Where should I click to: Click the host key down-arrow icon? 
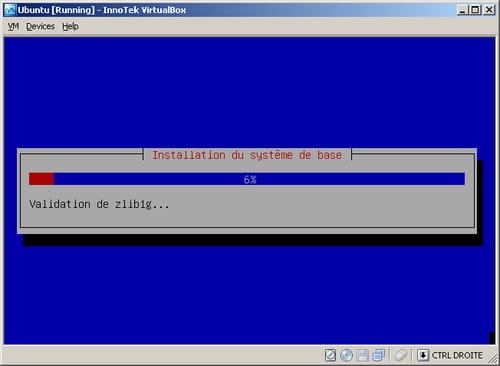[423, 355]
